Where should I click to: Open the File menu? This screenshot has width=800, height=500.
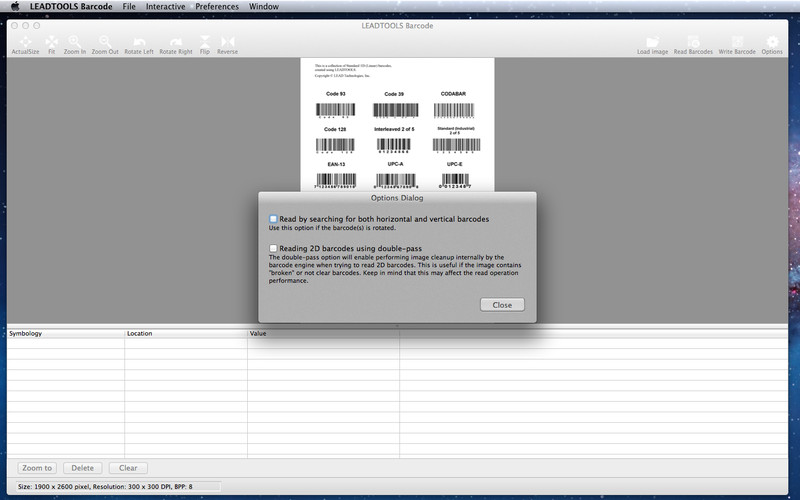coord(129,7)
